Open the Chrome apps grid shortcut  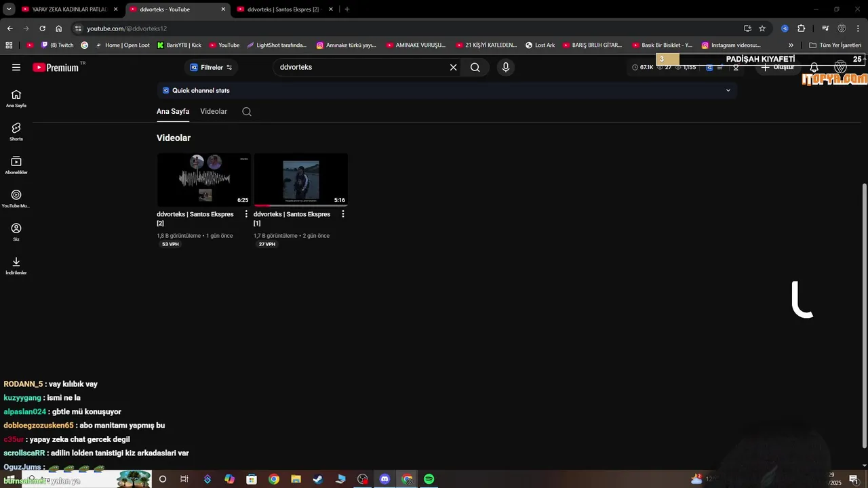point(9,45)
